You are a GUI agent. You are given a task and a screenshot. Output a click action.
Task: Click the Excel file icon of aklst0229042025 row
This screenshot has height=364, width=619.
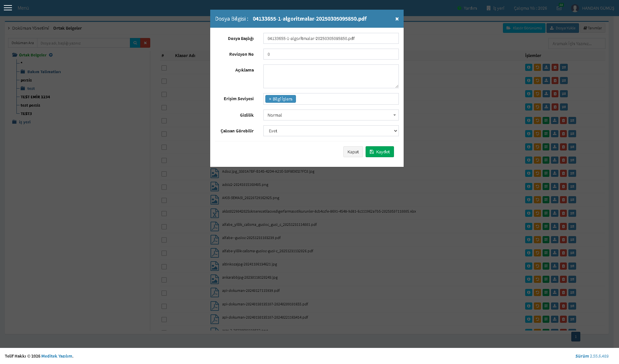coord(215,213)
